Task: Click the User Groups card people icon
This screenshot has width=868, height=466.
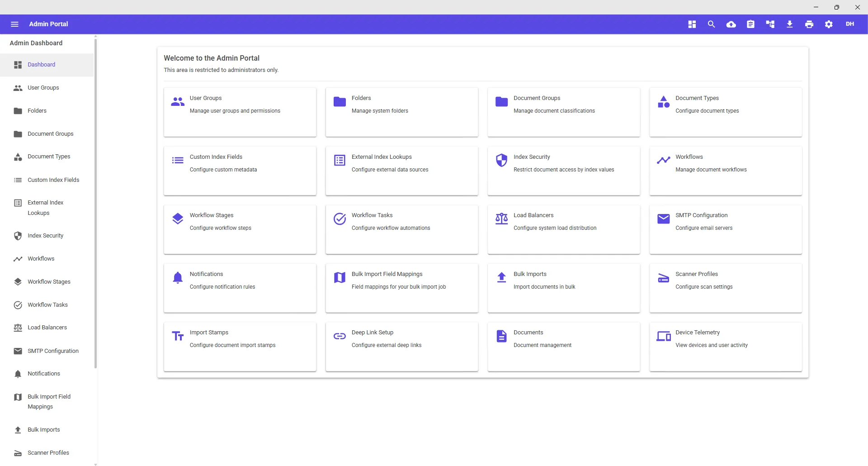Action: 178,102
